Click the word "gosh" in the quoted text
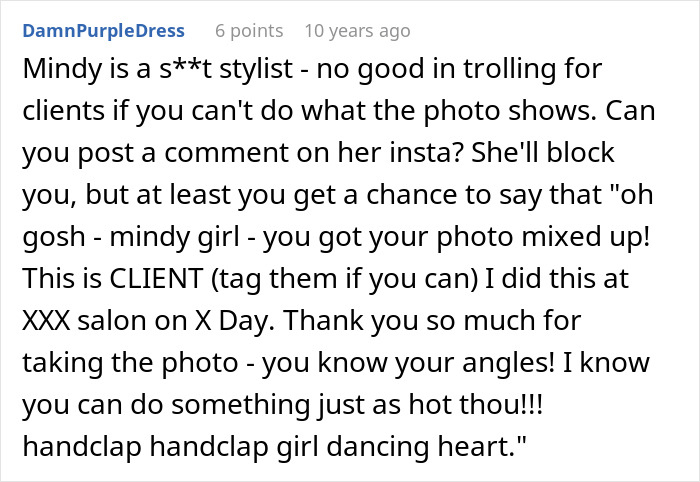The width and height of the screenshot is (700, 482). 54,237
